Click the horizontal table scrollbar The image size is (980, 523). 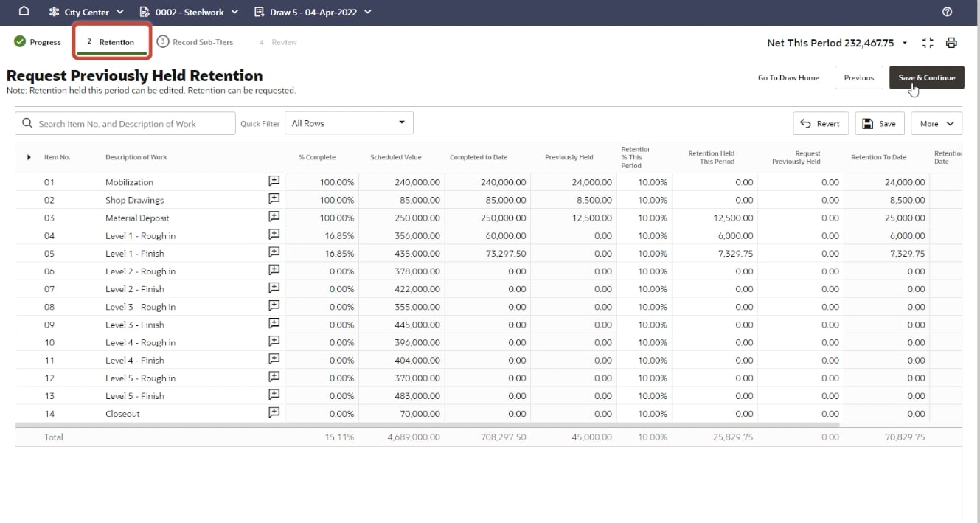click(x=428, y=425)
